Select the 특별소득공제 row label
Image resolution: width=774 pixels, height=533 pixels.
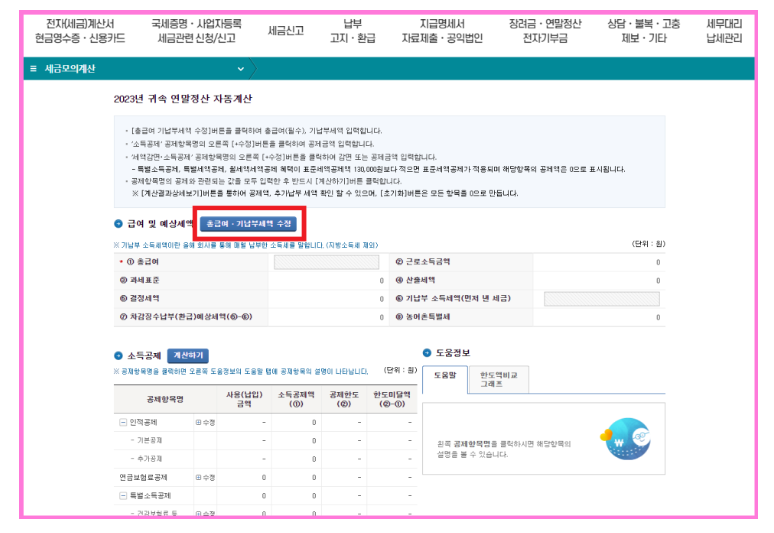tap(150, 496)
